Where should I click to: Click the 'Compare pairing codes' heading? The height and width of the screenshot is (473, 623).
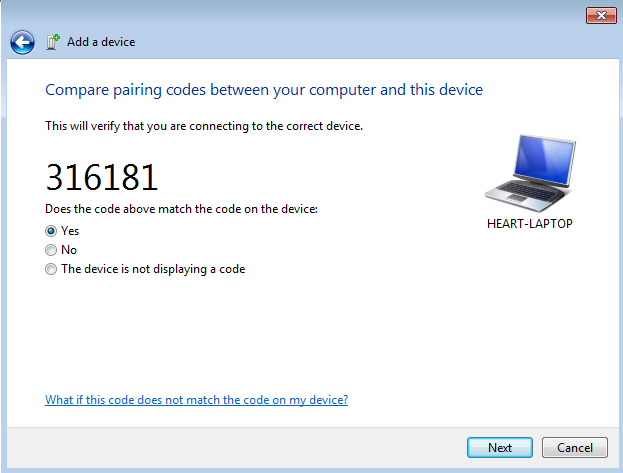[264, 90]
